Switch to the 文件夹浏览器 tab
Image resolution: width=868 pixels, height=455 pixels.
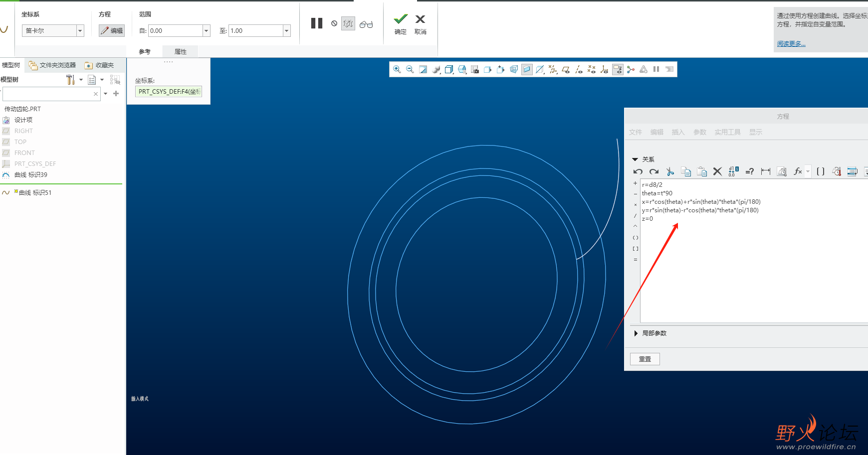click(x=52, y=65)
